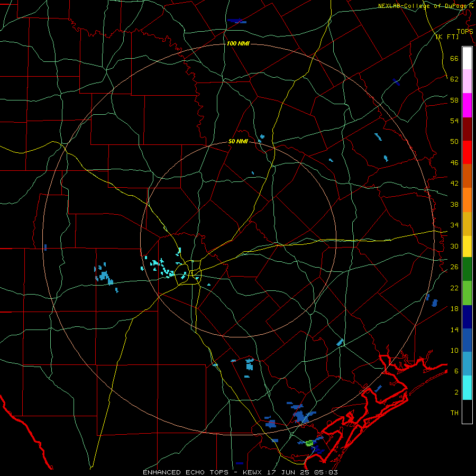476x476 pixels.
Task: Click the medium blue legend swatch
Action: (467, 340)
